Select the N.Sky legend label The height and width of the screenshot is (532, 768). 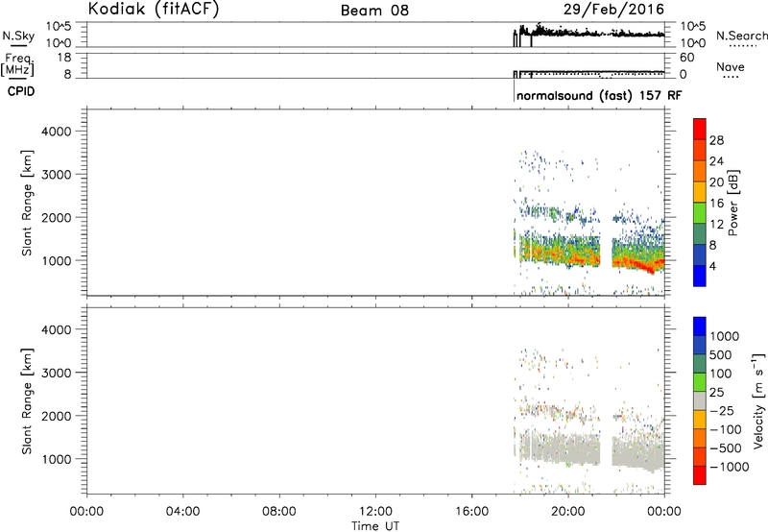18,36
